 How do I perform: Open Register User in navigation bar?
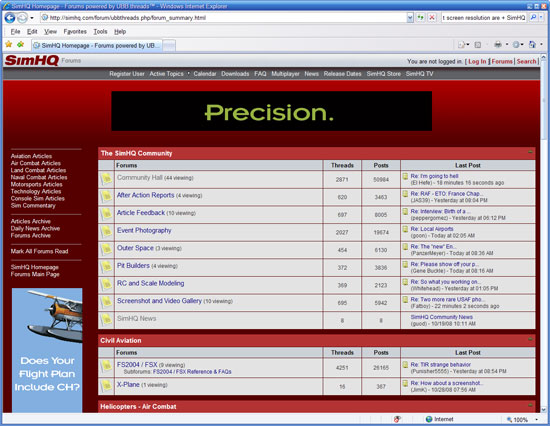click(x=127, y=74)
